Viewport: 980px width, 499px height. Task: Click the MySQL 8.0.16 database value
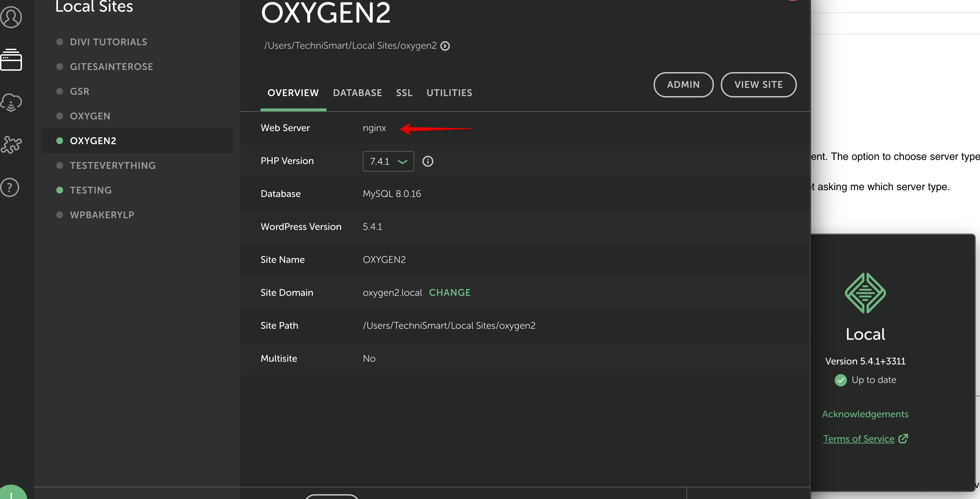(392, 194)
